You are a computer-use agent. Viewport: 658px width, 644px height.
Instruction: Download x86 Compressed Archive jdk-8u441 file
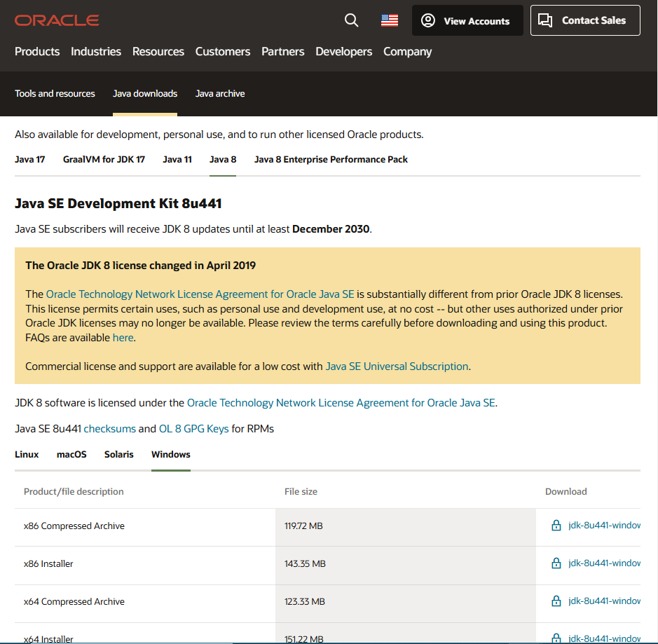pos(604,526)
